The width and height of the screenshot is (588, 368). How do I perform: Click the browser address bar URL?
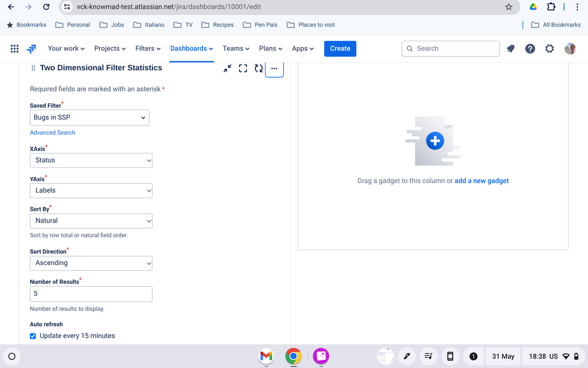(169, 6)
